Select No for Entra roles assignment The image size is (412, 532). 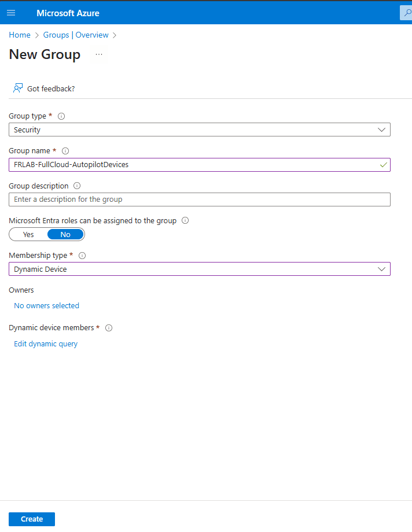point(65,235)
